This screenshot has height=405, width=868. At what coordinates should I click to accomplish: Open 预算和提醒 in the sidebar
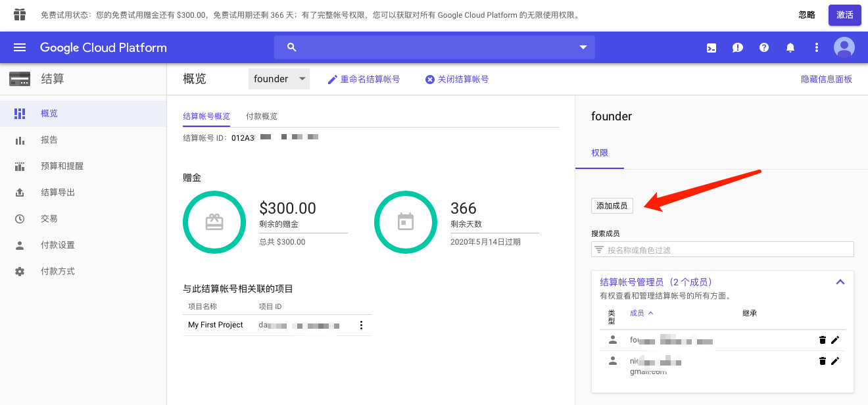point(83,166)
